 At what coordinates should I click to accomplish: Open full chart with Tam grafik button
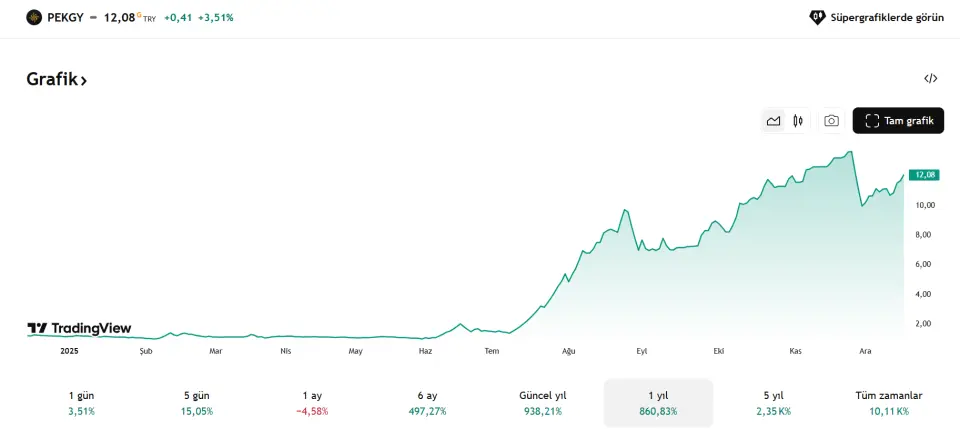click(898, 121)
